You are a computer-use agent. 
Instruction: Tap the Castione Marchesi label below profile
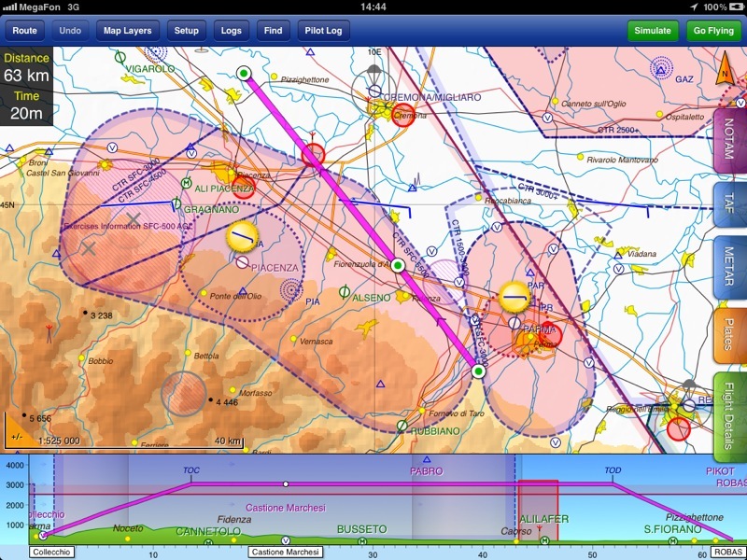(286, 553)
